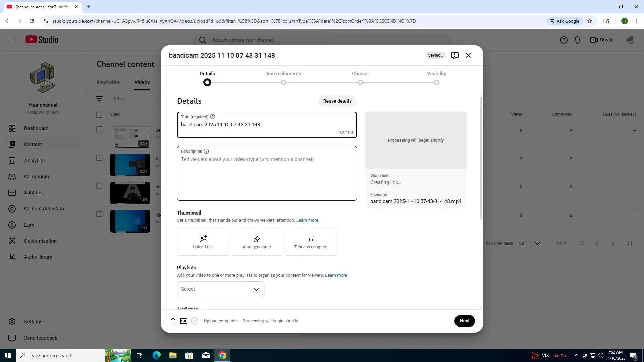Open the hamburger guide menu
Viewport: 644px width, 362px height.
click(x=13, y=40)
